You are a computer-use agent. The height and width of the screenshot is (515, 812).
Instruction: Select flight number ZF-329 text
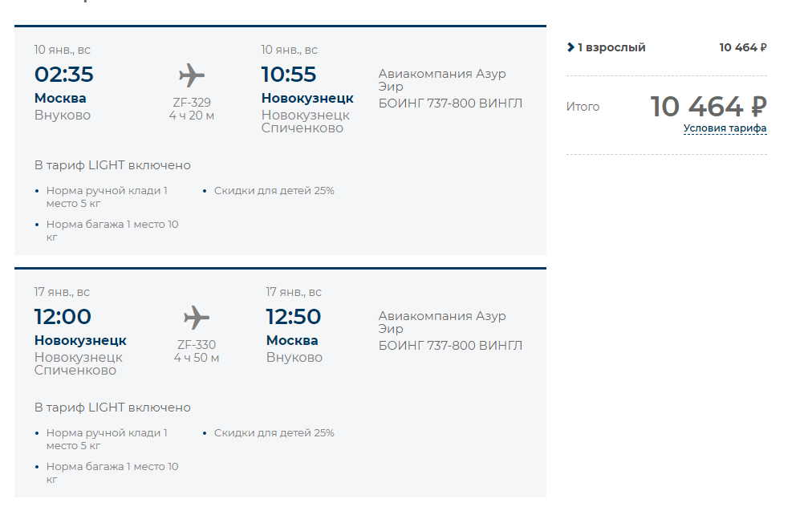point(192,103)
